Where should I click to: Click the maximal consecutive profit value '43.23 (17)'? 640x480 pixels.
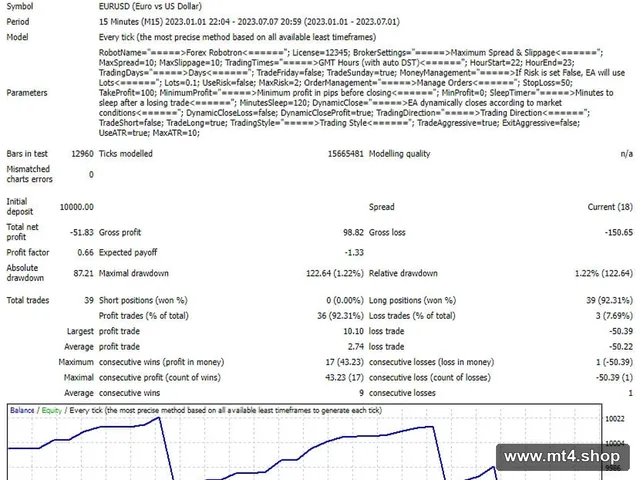pyautogui.click(x=344, y=378)
